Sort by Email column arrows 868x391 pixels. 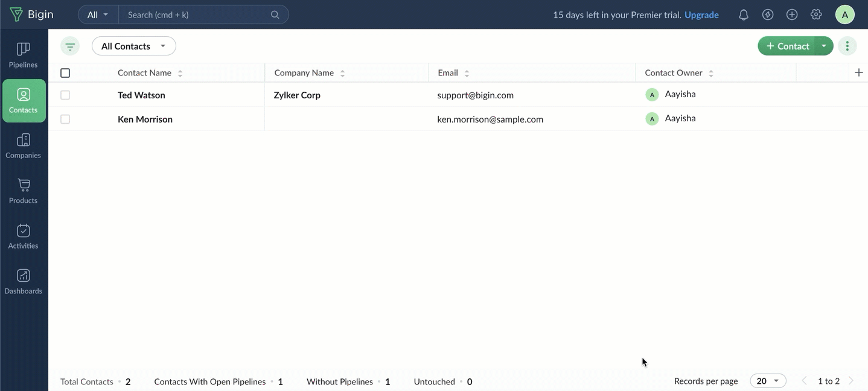[467, 73]
